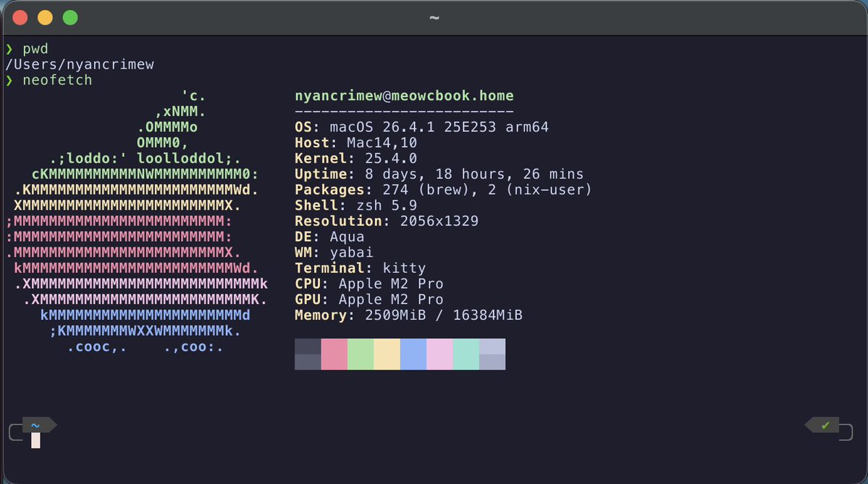
Task: Click the 'pwd' command text
Action: click(35, 48)
